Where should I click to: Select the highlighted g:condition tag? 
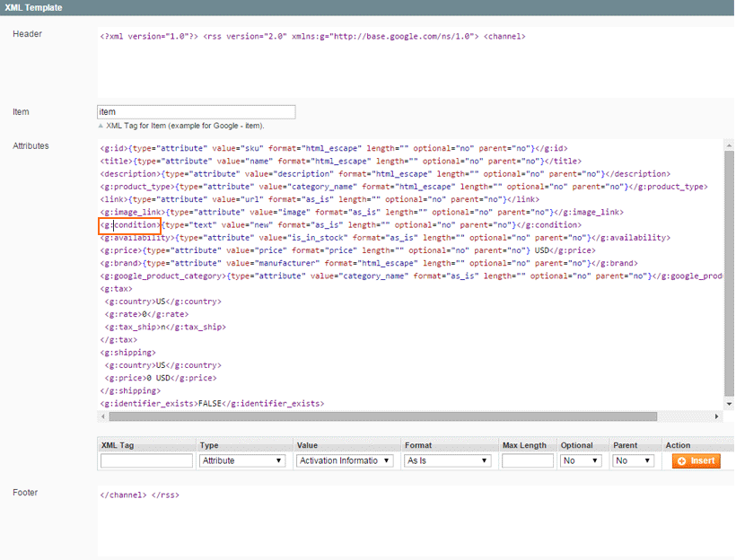click(x=127, y=224)
